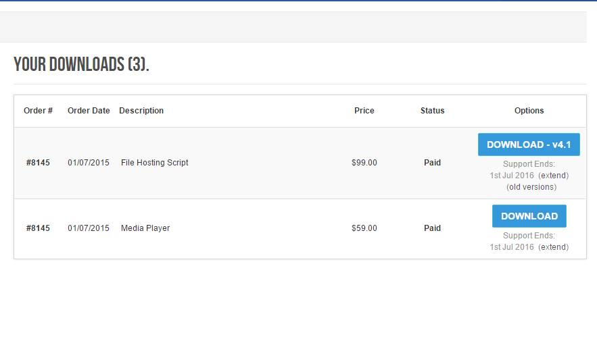Select the Media Player description
Image resolution: width=597 pixels, height=364 pixels.
pyautogui.click(x=145, y=228)
